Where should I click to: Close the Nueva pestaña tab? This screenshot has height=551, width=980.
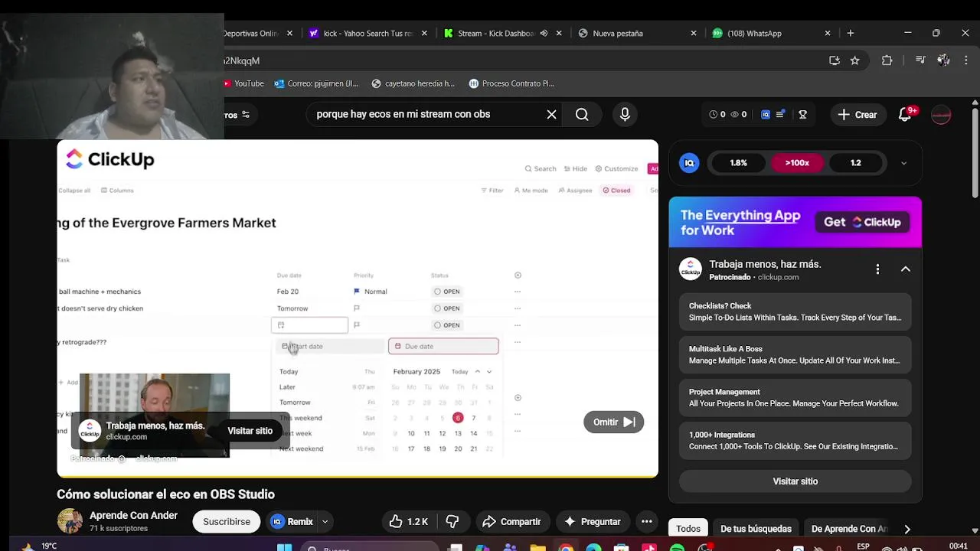click(x=694, y=34)
